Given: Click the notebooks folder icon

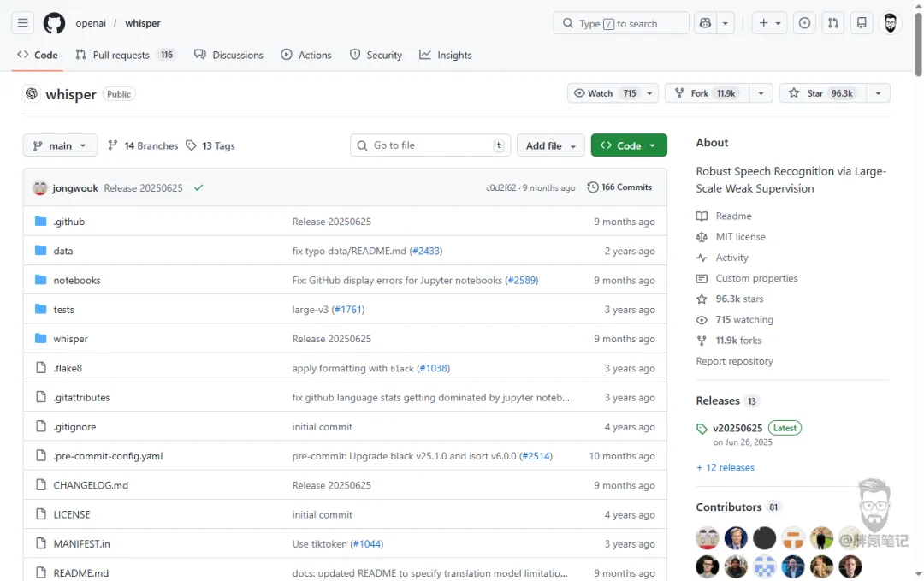Looking at the screenshot, I should pyautogui.click(x=41, y=279).
